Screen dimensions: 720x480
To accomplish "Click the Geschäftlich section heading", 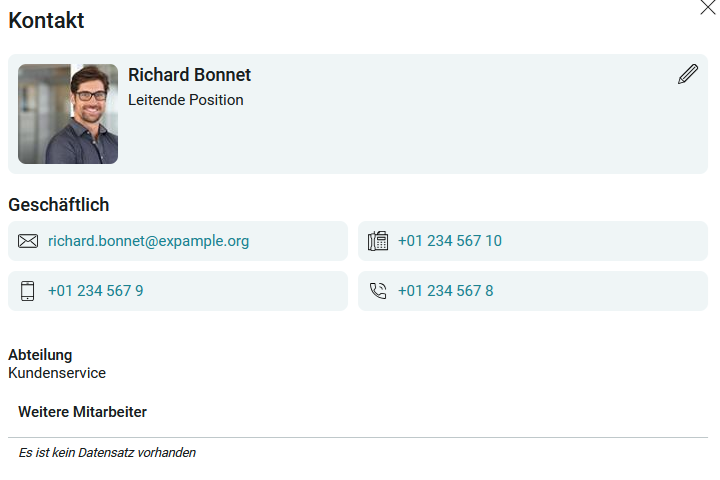I will click(59, 205).
